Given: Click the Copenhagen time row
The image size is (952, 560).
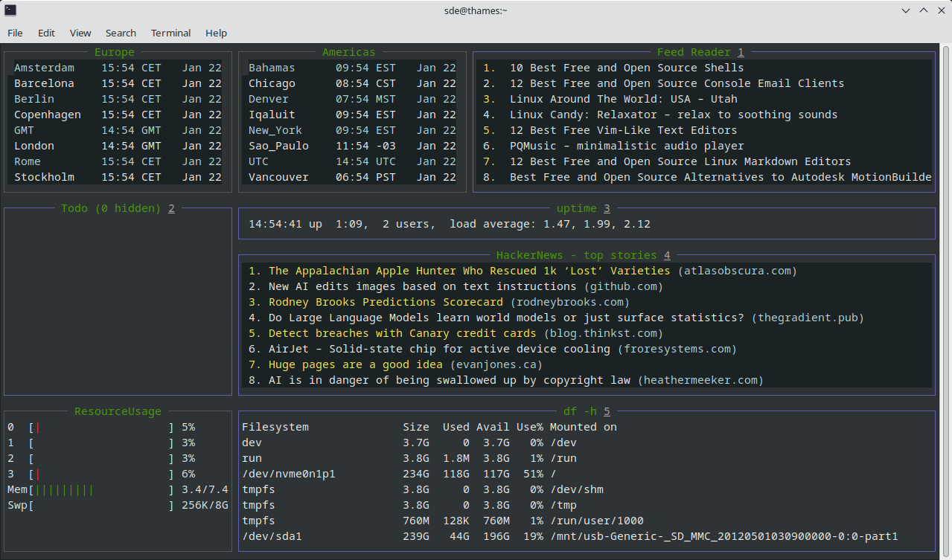Looking at the screenshot, I should click(118, 115).
